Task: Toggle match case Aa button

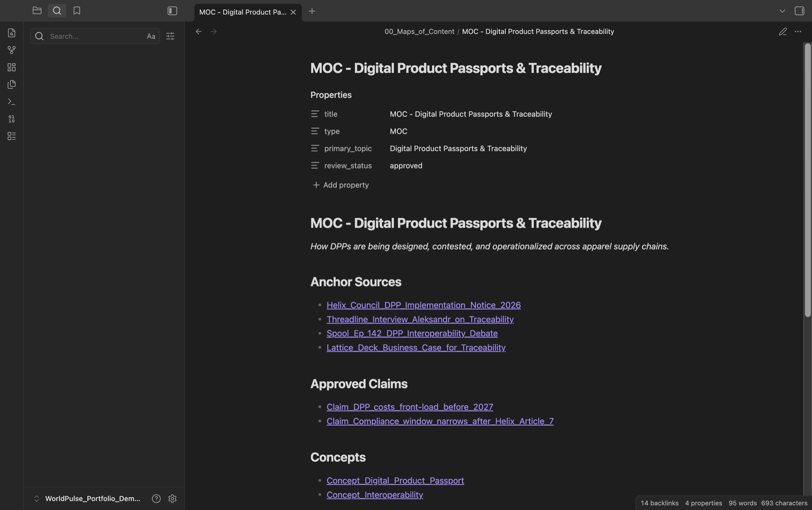Action: [x=151, y=36]
